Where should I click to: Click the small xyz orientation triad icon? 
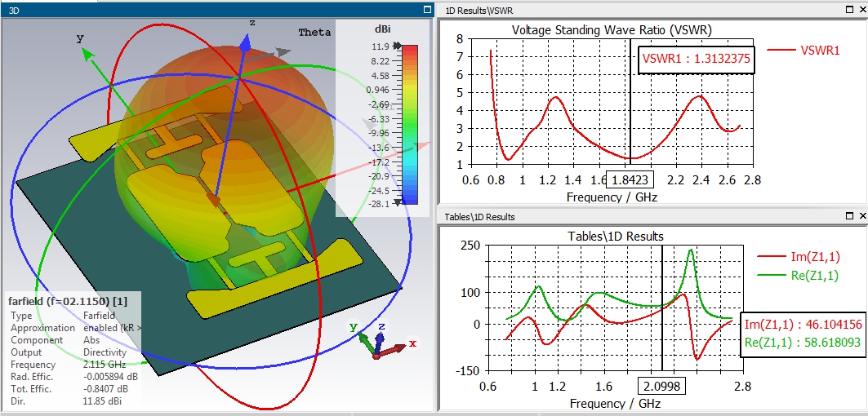381,340
